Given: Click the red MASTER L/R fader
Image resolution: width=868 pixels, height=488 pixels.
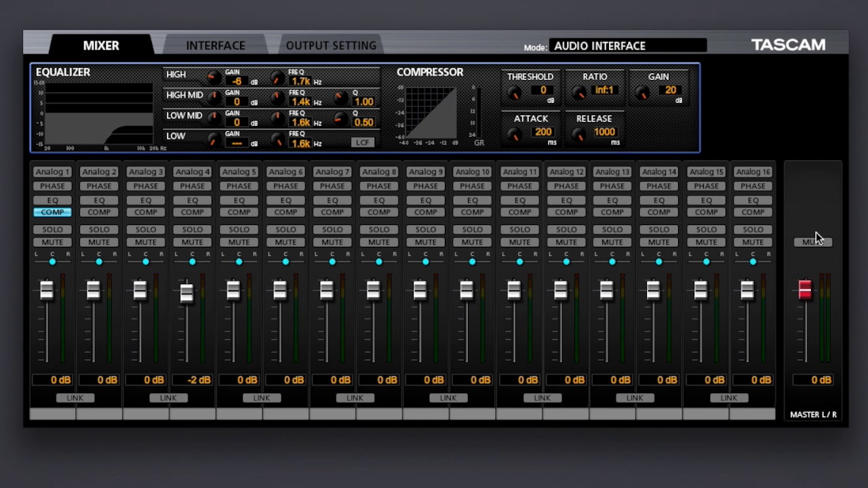Looking at the screenshot, I should coord(805,290).
